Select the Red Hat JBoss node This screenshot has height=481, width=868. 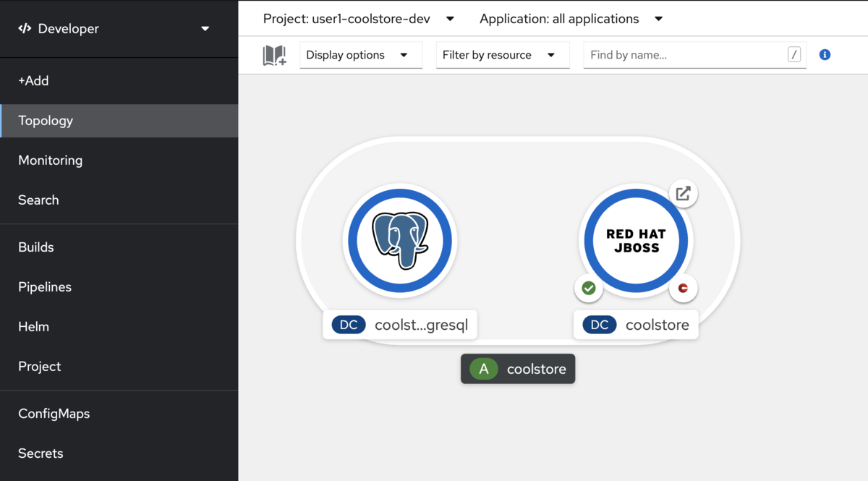point(636,241)
